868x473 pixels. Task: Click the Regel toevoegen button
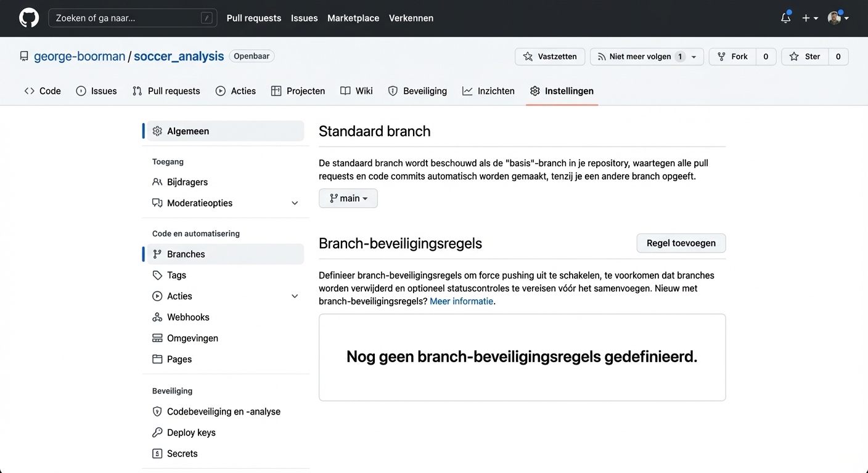[x=681, y=243]
